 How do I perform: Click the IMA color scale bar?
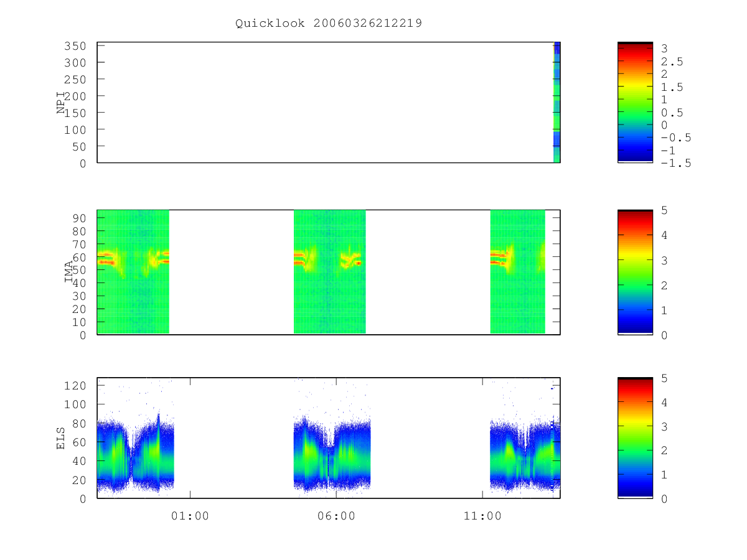(x=635, y=272)
